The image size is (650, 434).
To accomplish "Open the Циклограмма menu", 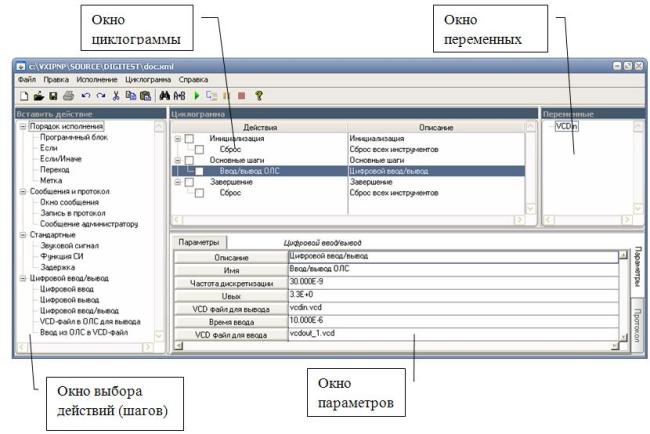I will click(x=148, y=79).
